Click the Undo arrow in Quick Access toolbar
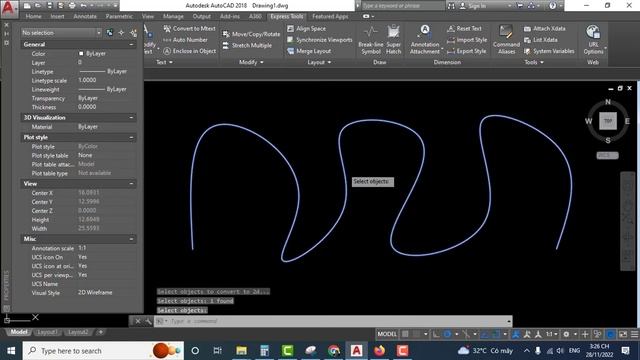Viewport: 640px width, 360px height. 83,6
